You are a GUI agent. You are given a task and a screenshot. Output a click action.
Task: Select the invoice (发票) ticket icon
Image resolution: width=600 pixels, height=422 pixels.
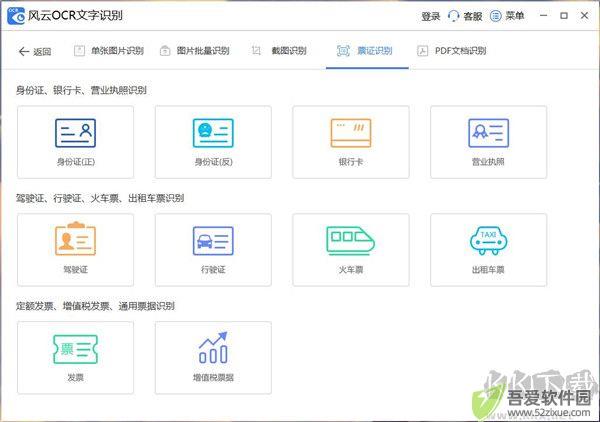(x=75, y=349)
